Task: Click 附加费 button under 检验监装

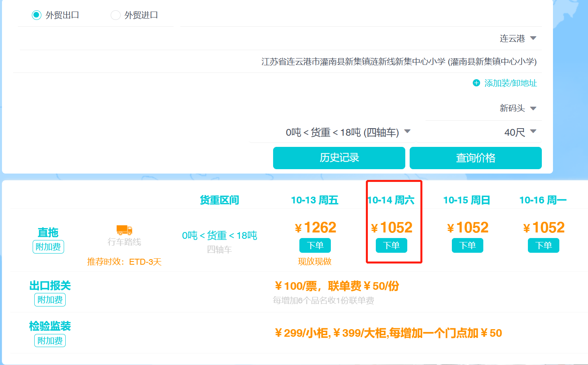Action: point(50,341)
